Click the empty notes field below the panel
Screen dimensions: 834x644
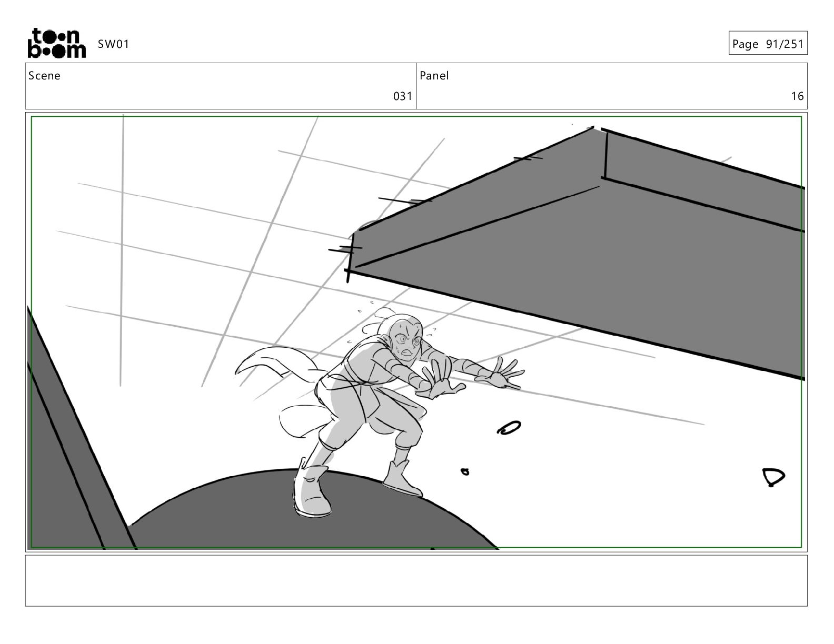click(416, 581)
